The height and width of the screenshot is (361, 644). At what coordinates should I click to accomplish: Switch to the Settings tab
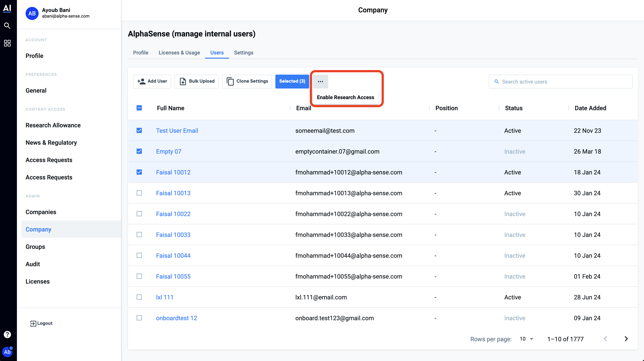(x=244, y=53)
